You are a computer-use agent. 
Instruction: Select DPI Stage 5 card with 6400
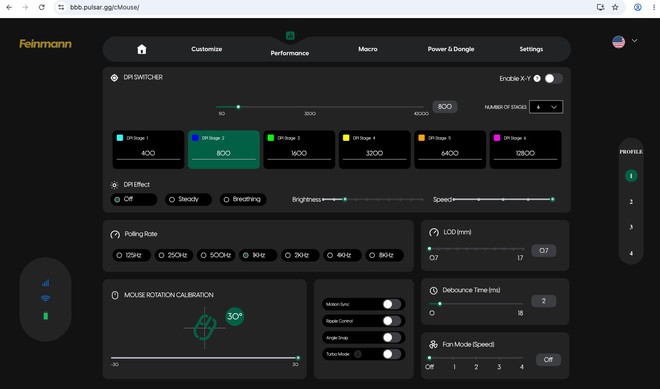click(450, 149)
